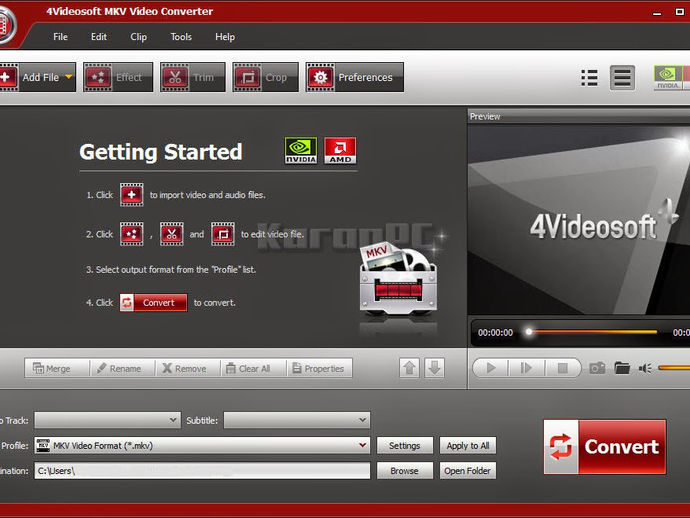Open the snapshot folder icon
Viewport: 690px width, 518px height.
[622, 368]
